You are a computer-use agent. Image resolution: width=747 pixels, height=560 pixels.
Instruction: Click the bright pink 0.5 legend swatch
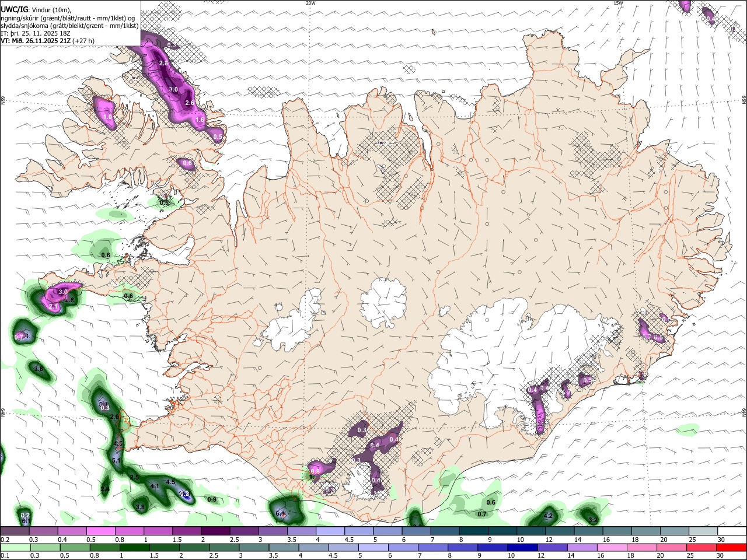coord(100,531)
